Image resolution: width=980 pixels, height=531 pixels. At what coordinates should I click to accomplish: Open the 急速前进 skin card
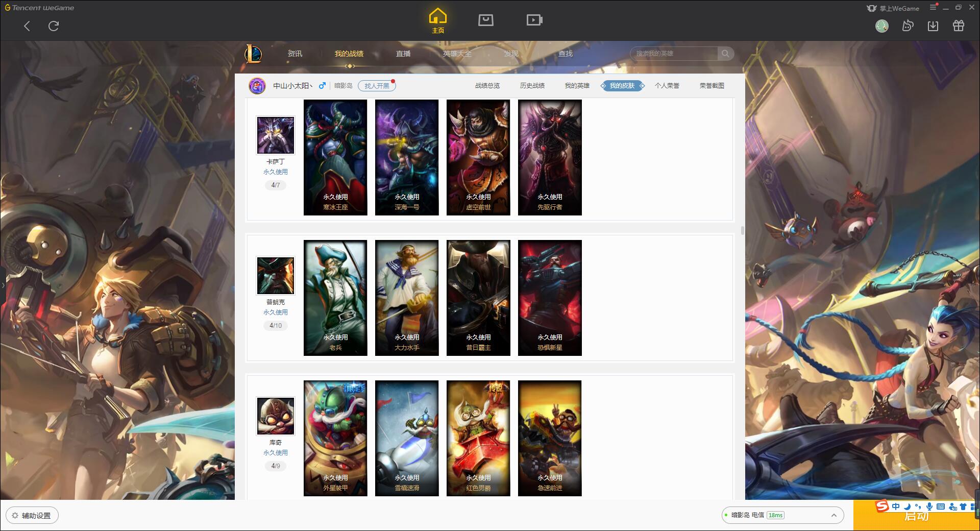click(550, 438)
